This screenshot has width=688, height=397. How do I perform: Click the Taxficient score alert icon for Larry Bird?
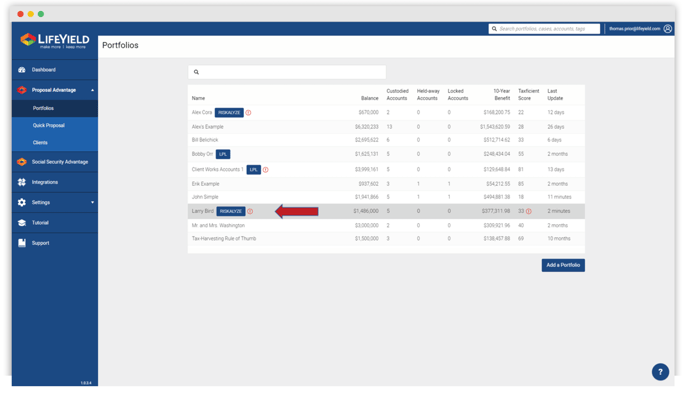coord(529,211)
